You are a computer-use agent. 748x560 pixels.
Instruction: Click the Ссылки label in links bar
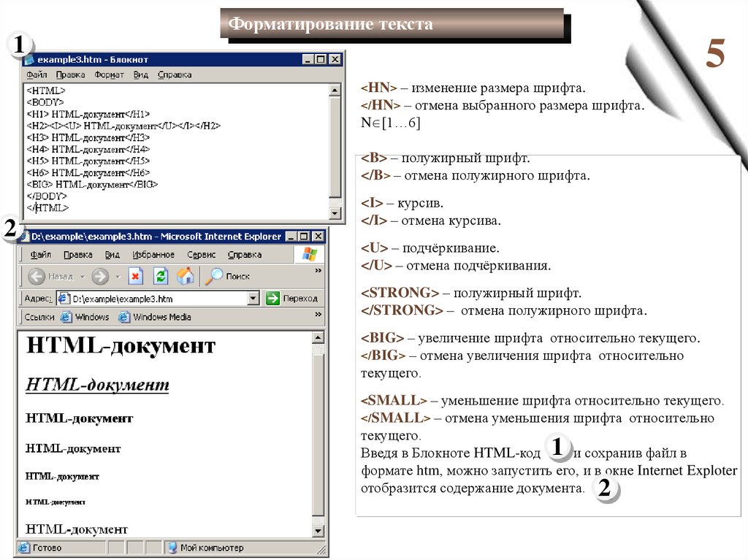click(x=39, y=317)
